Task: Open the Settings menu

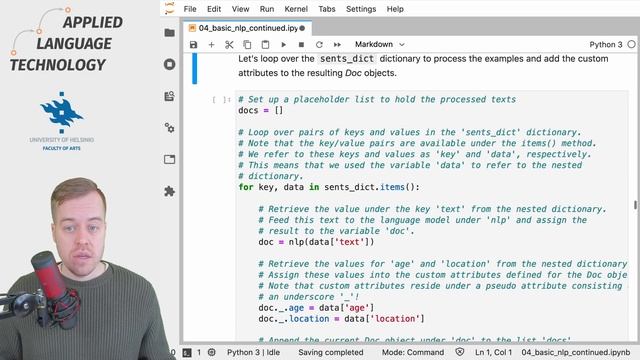Action: pyautogui.click(x=361, y=9)
